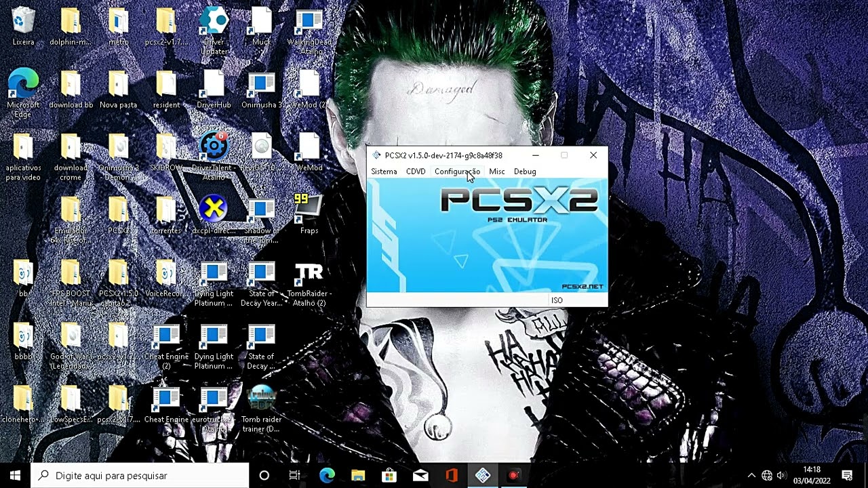Switch to PCSX2 taskbar button

click(483, 475)
